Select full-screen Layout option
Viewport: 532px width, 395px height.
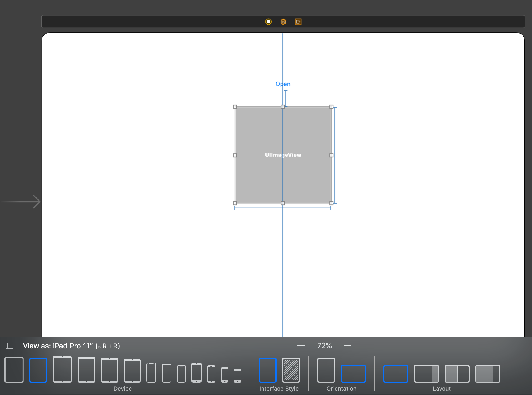coord(396,373)
